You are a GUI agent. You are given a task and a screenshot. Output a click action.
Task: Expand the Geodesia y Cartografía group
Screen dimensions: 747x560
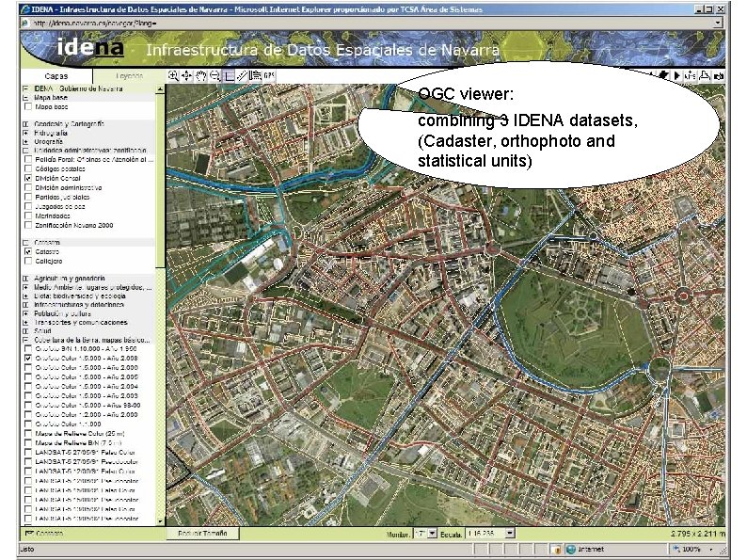[25, 124]
